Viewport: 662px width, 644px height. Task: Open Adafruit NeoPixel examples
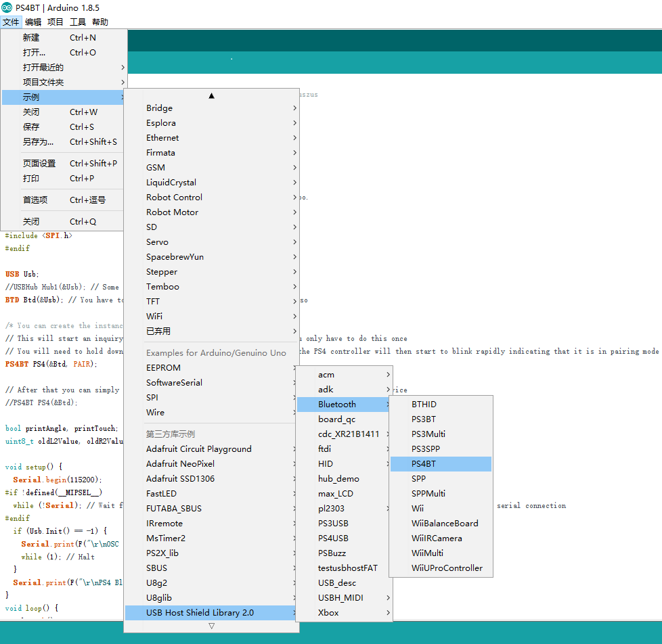(211, 464)
